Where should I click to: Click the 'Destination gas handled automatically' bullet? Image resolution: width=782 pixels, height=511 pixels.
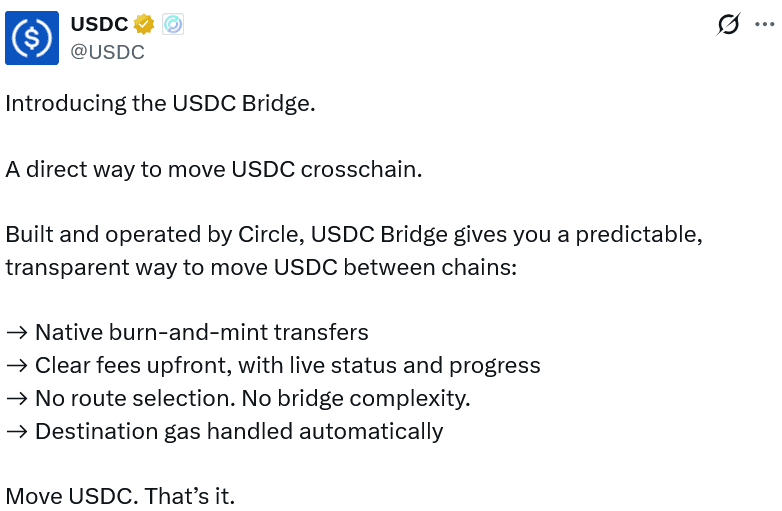click(x=238, y=431)
